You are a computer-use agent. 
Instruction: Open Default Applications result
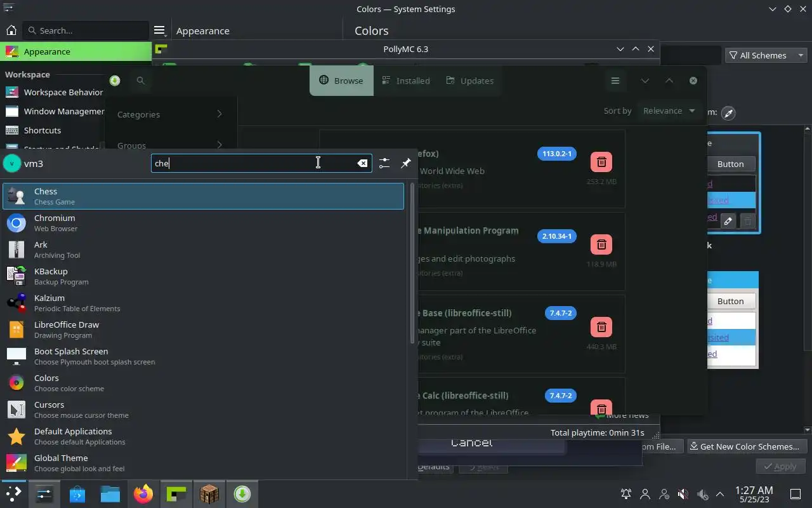(x=203, y=436)
